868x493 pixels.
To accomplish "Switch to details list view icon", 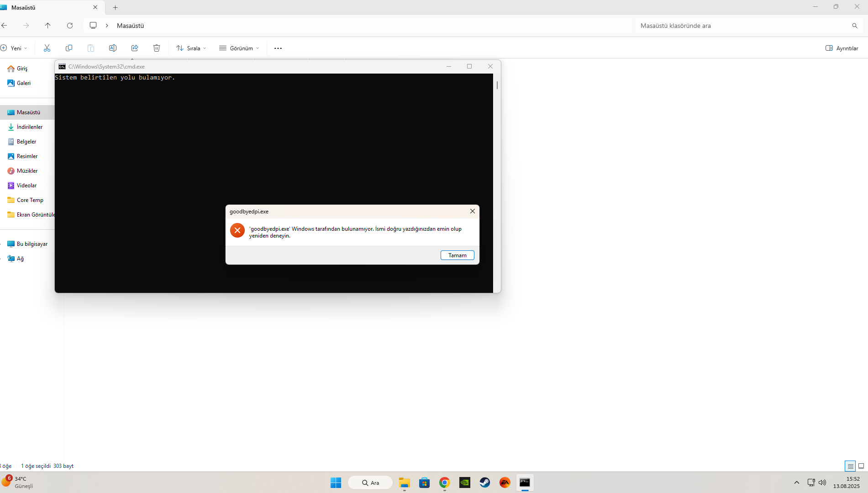I will [850, 466].
